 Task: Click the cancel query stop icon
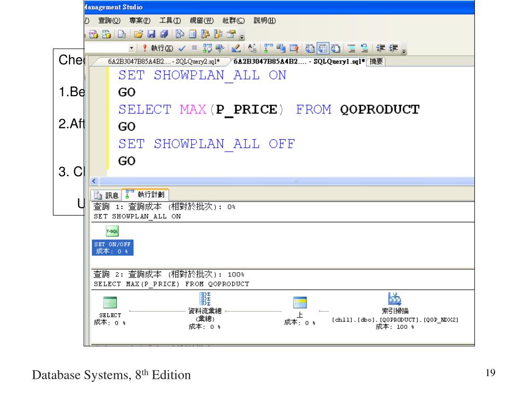click(194, 48)
